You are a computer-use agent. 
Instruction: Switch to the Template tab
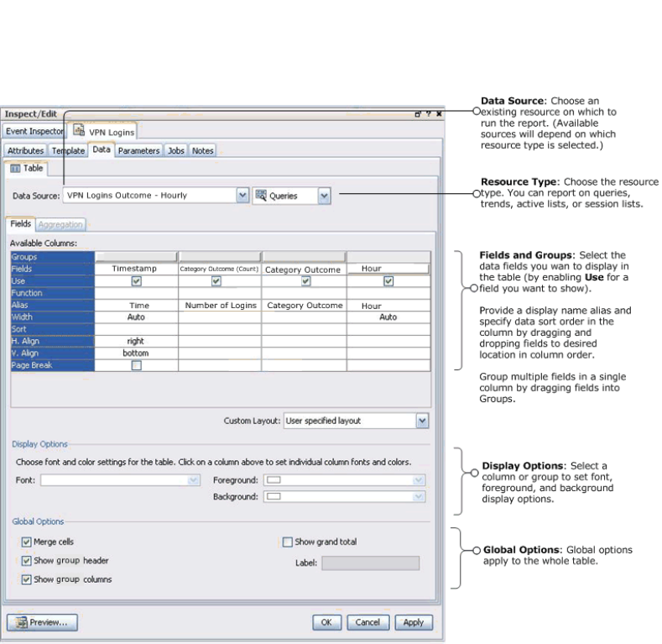tap(68, 150)
